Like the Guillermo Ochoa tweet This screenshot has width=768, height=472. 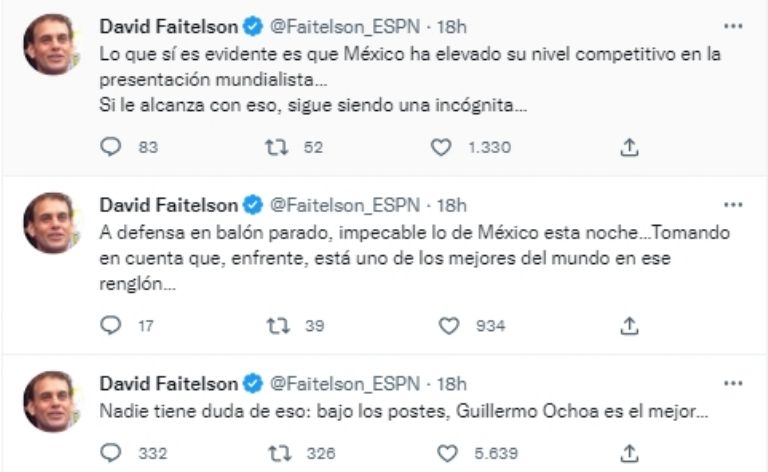point(449,453)
